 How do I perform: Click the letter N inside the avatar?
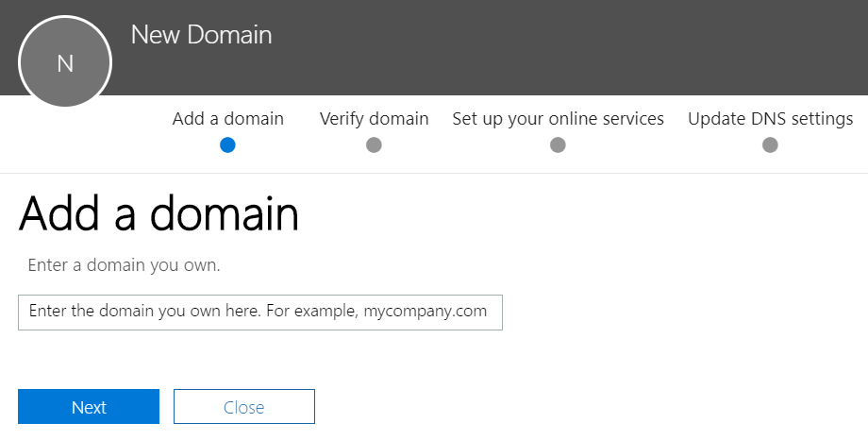(x=65, y=63)
